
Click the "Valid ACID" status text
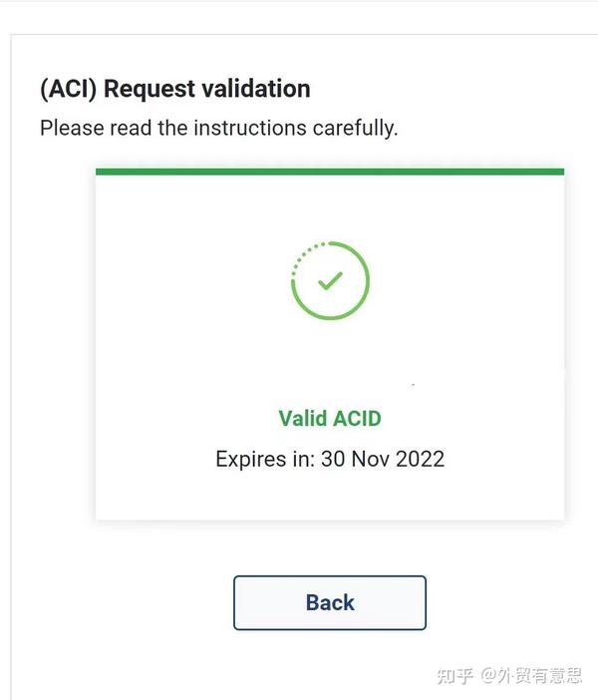click(330, 418)
